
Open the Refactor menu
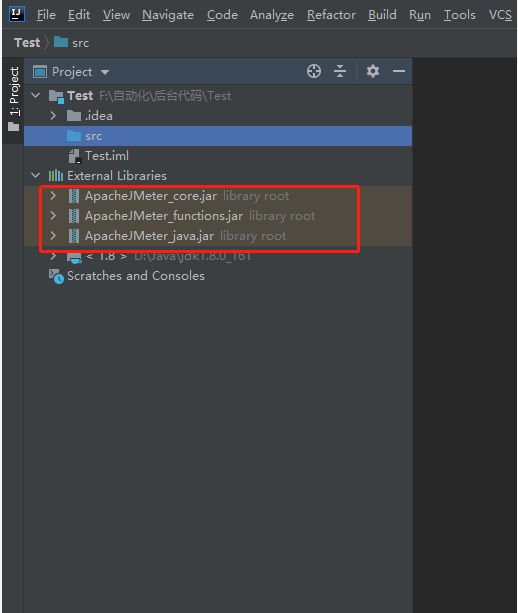(x=331, y=15)
